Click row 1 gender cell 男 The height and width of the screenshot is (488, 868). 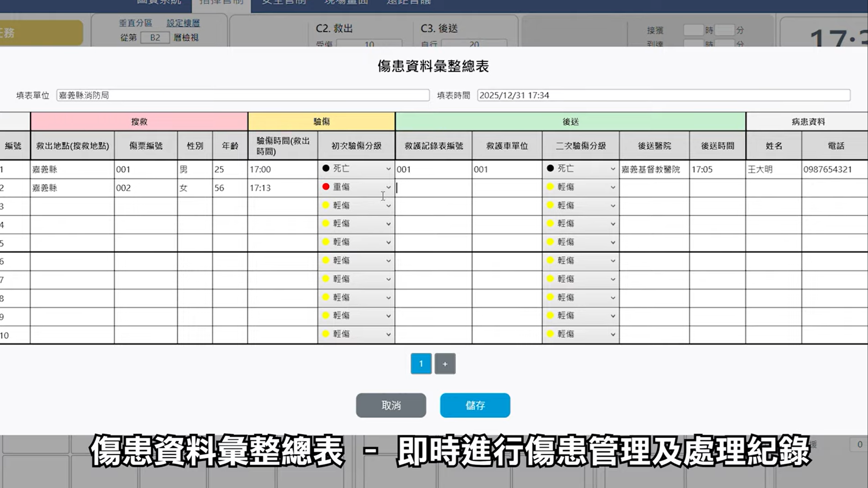(x=195, y=169)
